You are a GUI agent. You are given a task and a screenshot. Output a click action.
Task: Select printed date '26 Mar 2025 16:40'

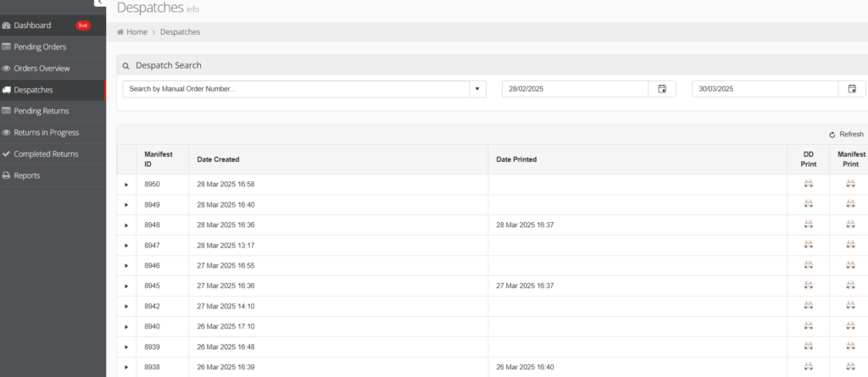[525, 367]
